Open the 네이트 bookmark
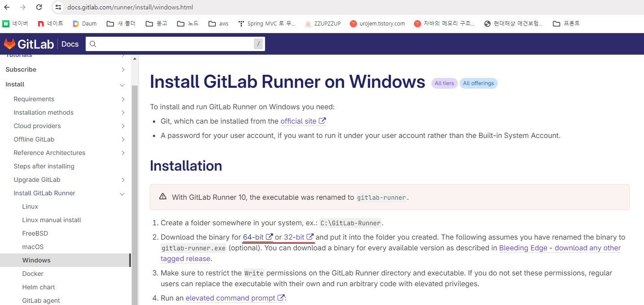 50,23
